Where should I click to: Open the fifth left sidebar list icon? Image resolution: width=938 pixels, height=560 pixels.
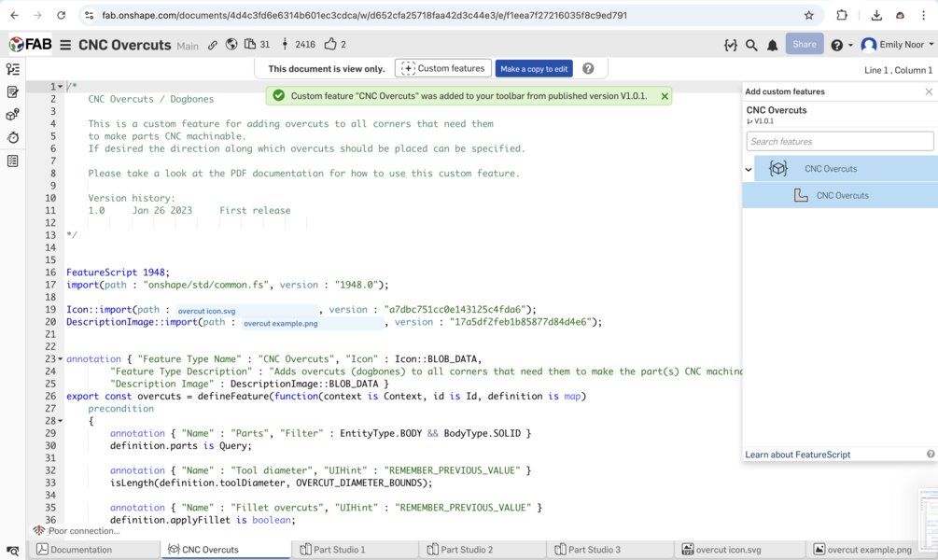pyautogui.click(x=12, y=161)
